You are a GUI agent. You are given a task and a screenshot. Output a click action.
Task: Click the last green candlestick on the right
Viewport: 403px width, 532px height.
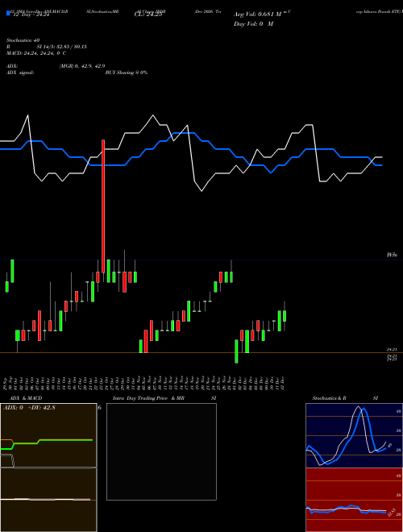[x=285, y=316]
